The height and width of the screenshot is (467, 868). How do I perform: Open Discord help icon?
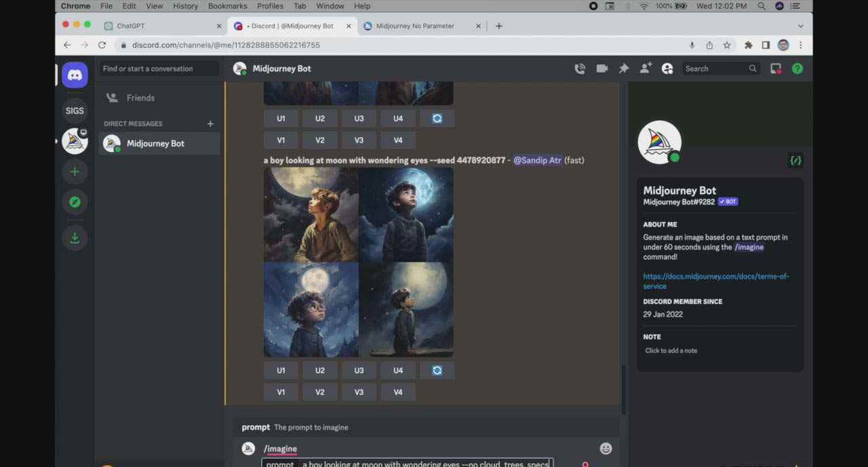(x=797, y=69)
